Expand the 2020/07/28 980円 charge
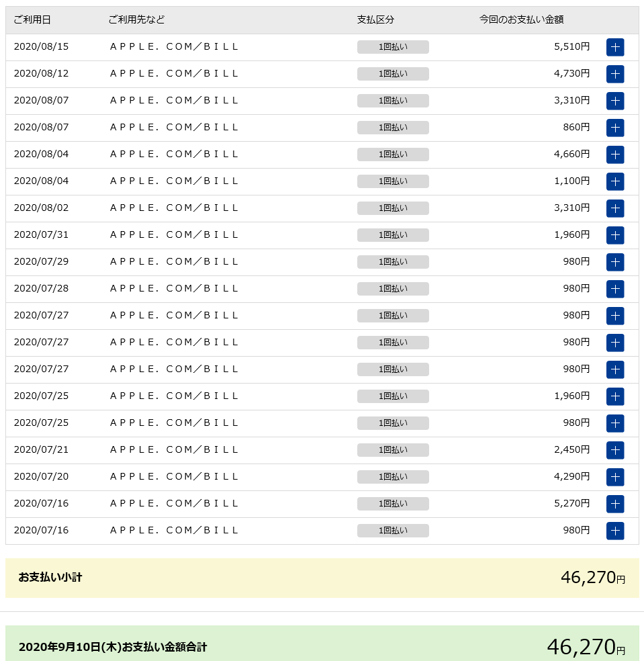 [615, 289]
